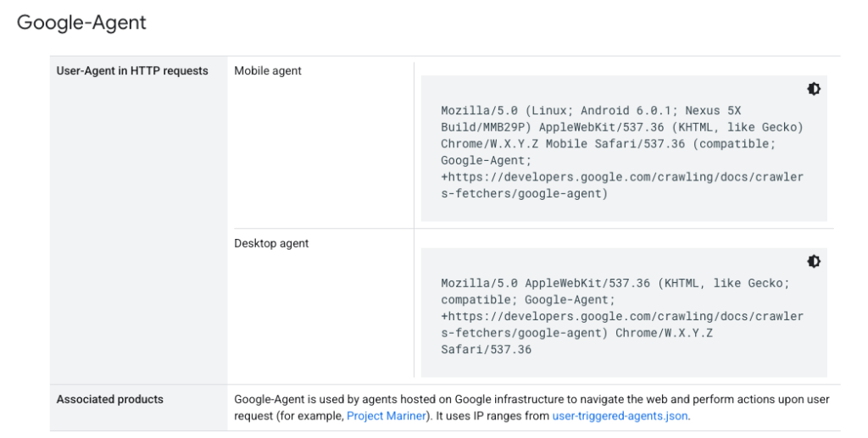Toggle dark theme on Mobile agent code block
Screen dimensions: 868x438
click(814, 89)
